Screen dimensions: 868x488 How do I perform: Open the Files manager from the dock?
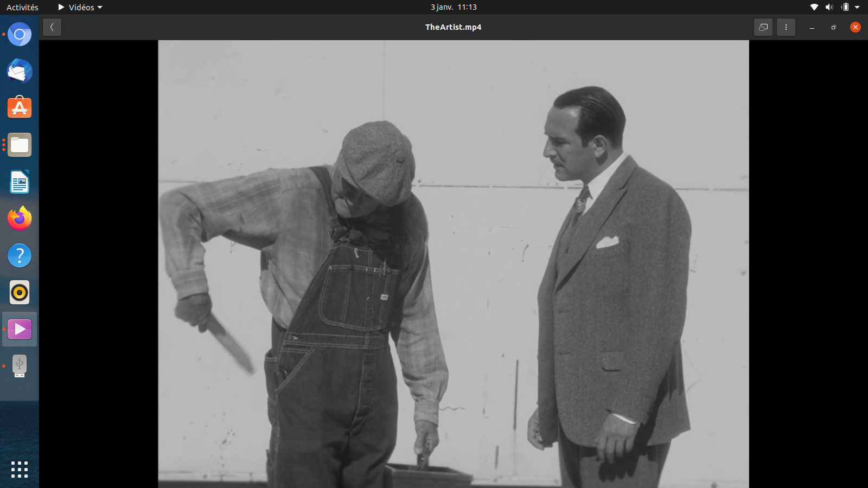tap(20, 145)
